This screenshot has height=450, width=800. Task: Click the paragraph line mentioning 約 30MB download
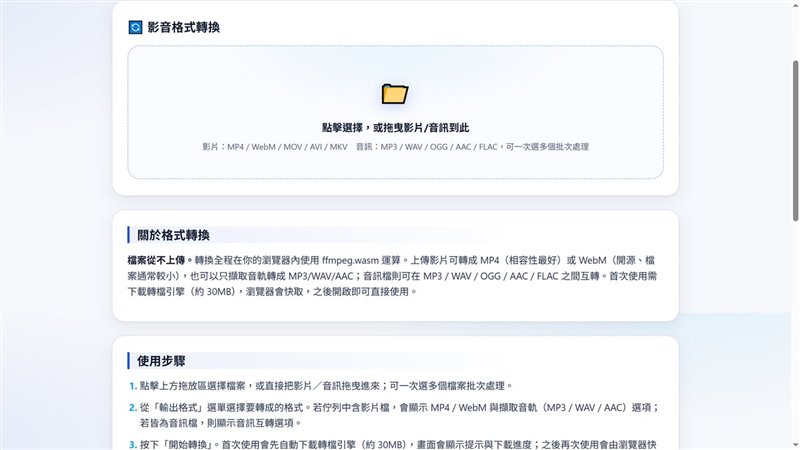[x=272, y=292]
